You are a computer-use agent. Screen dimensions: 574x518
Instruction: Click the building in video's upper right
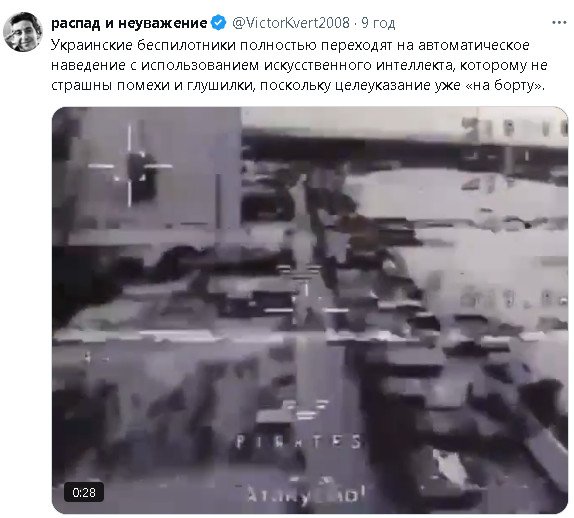(514, 141)
